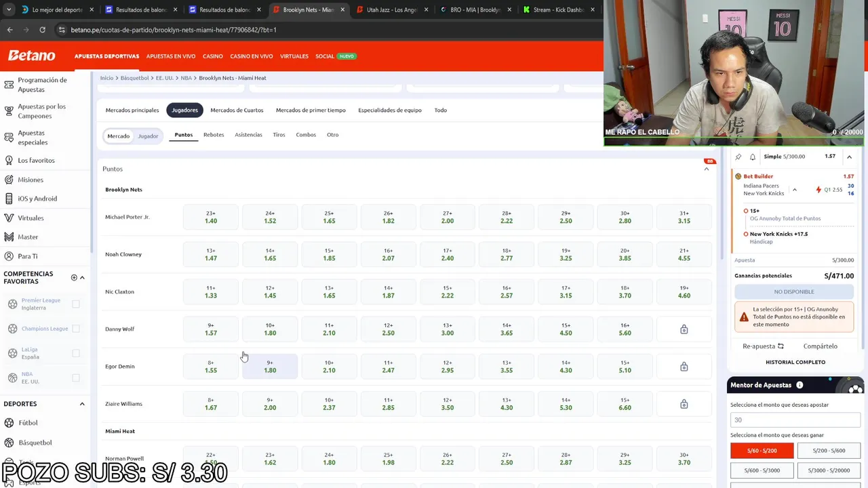This screenshot has height=488, width=868.
Task: Open the Mercados principales tab
Action: click(x=132, y=110)
